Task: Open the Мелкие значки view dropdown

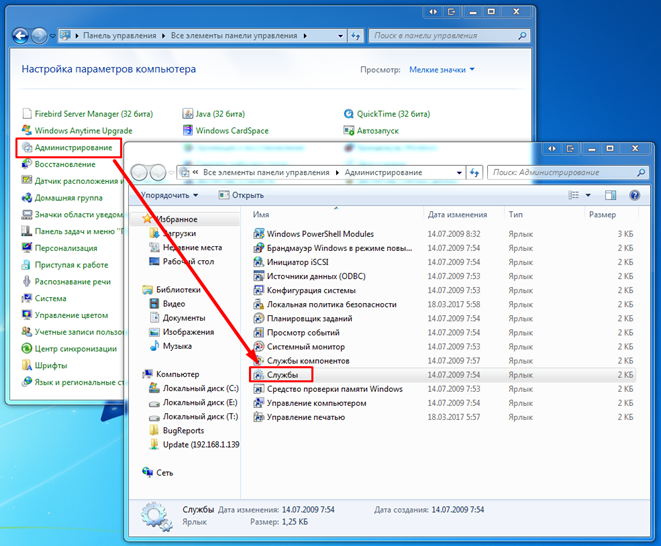Action: coord(442,70)
